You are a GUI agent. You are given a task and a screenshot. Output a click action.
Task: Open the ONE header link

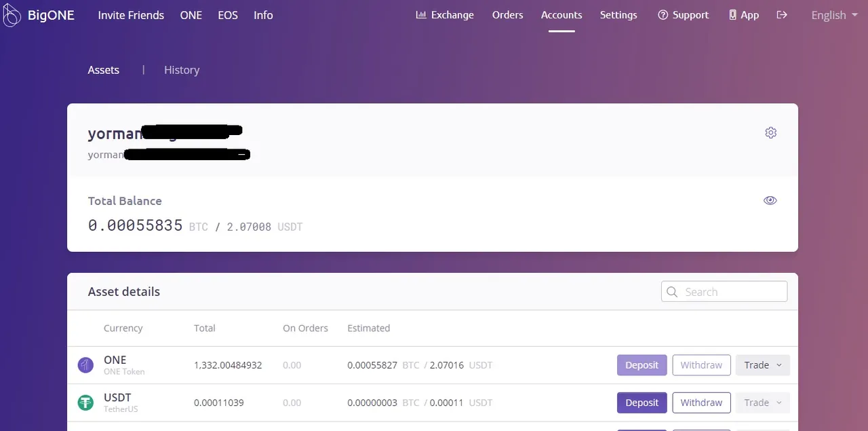tap(191, 15)
